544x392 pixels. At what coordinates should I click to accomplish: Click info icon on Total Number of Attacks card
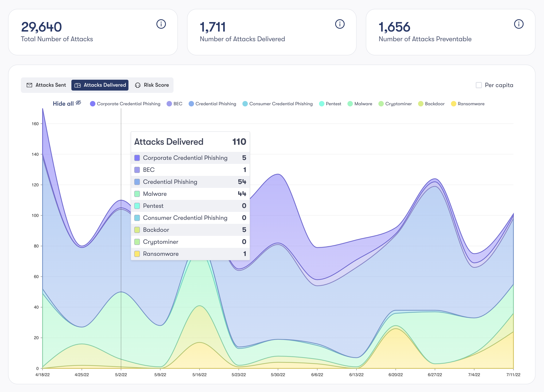tap(161, 24)
